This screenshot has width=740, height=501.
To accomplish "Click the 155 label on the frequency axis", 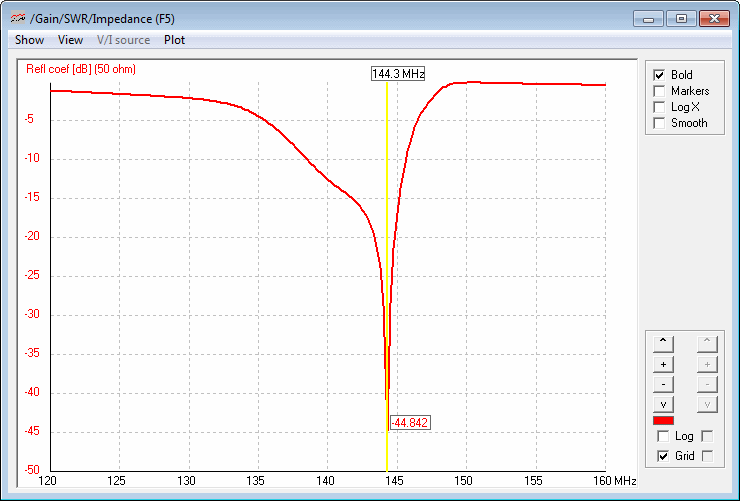I will 533,481.
